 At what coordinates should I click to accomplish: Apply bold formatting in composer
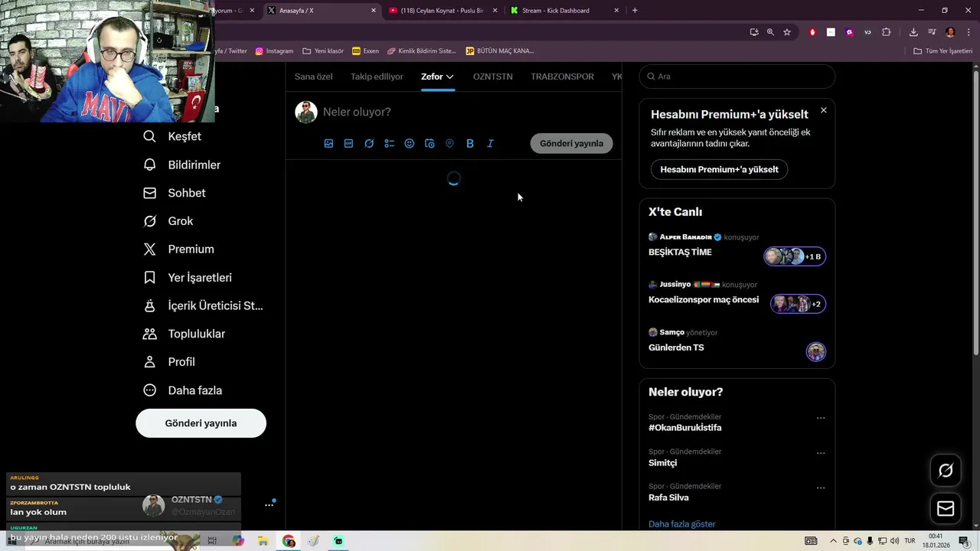(x=470, y=143)
